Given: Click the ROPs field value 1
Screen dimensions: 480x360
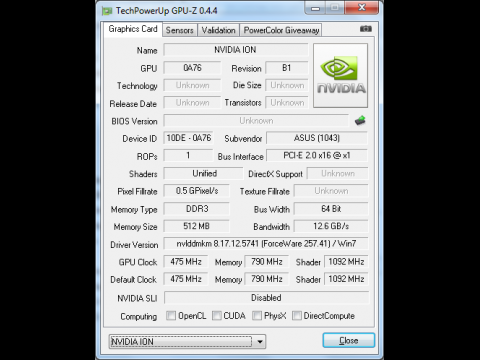Looking at the screenshot, I should pyautogui.click(x=188, y=155).
